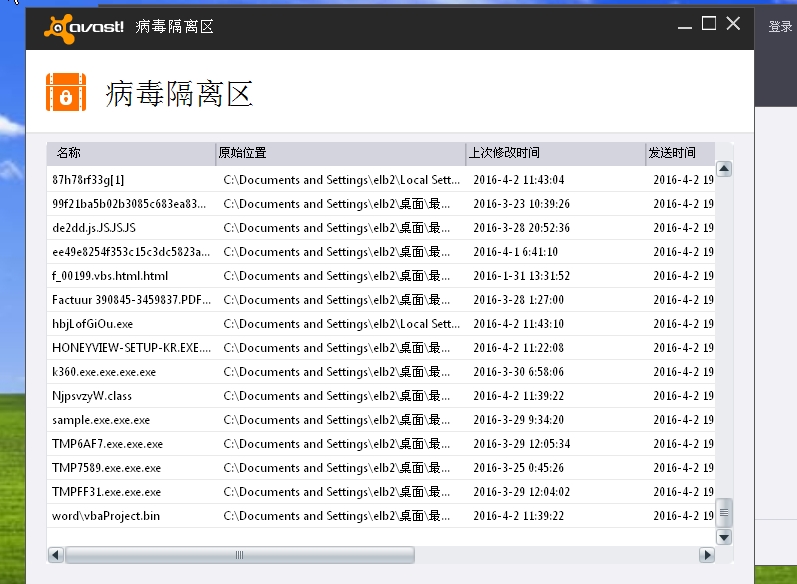Click the scroll up arrow of the list
Image resolution: width=797 pixels, height=584 pixels.
[724, 168]
